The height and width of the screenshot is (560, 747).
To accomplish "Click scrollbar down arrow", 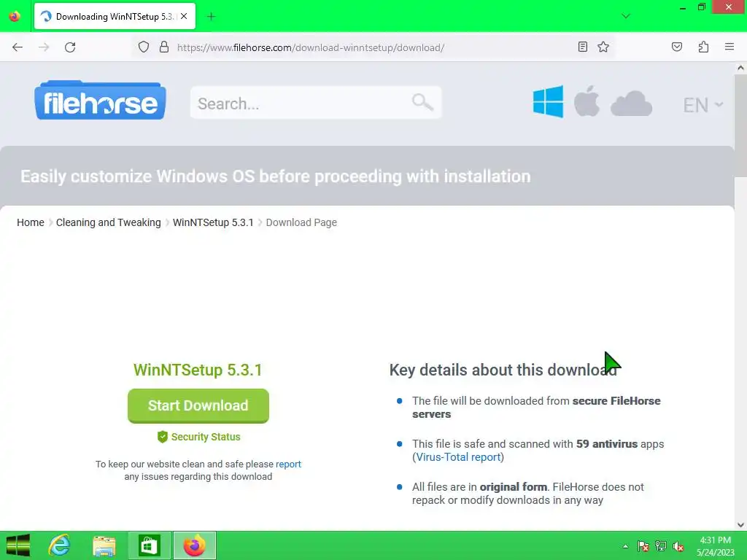I will [740, 525].
